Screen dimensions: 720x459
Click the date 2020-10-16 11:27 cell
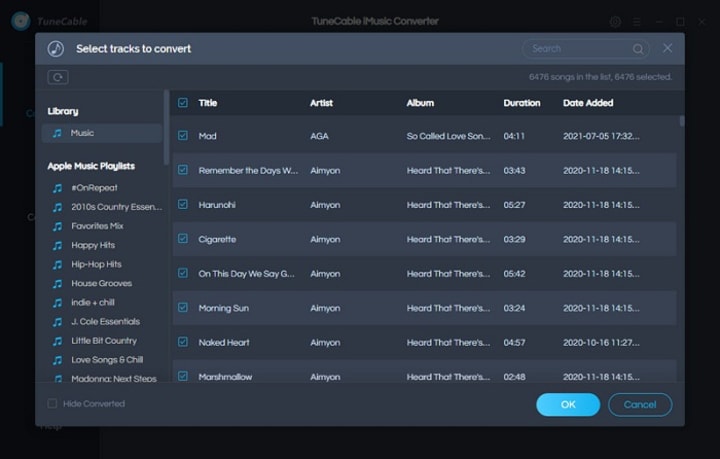tap(601, 342)
